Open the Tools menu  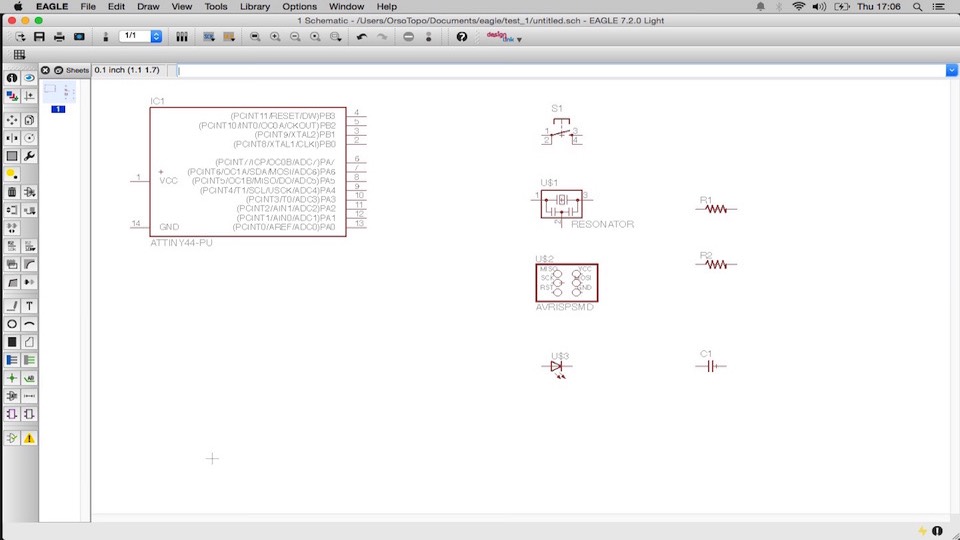pyautogui.click(x=216, y=6)
